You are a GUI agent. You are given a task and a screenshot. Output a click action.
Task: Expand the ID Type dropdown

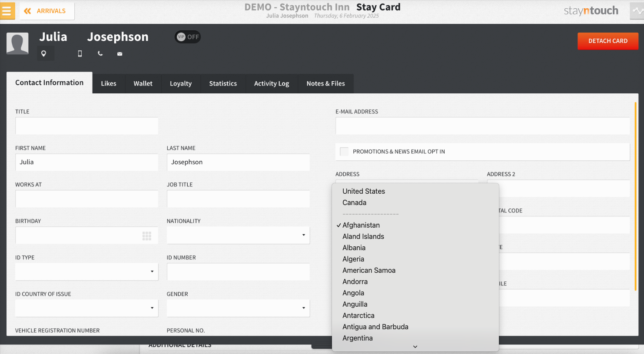tap(86, 272)
